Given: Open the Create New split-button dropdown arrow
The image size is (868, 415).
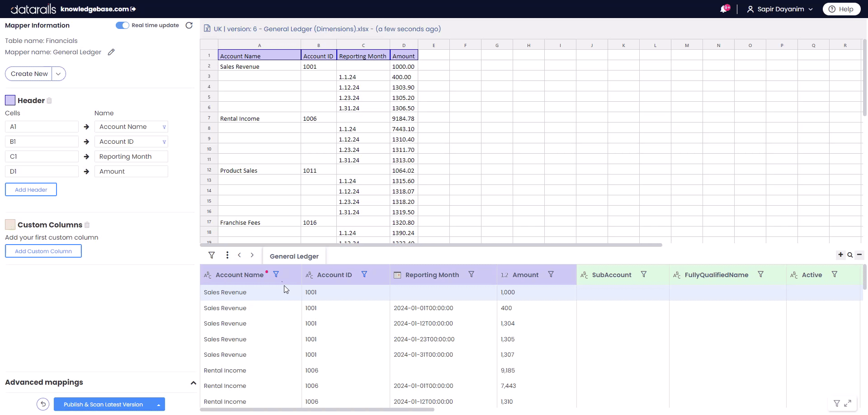Looking at the screenshot, I should pyautogui.click(x=58, y=74).
